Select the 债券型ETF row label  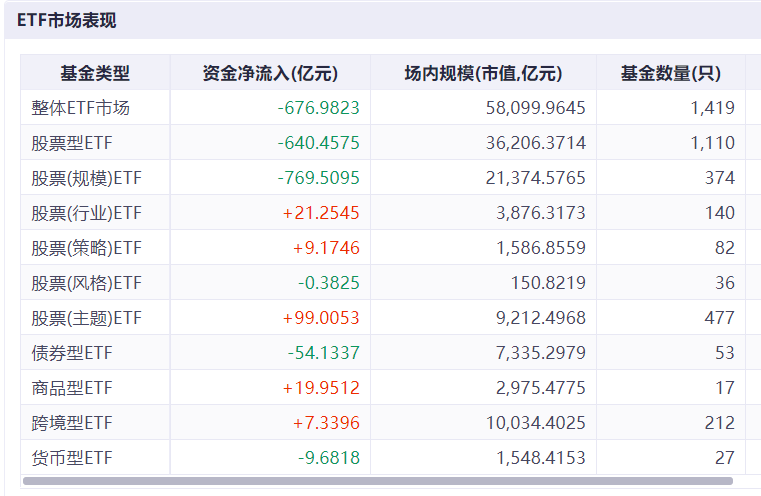pos(72,353)
